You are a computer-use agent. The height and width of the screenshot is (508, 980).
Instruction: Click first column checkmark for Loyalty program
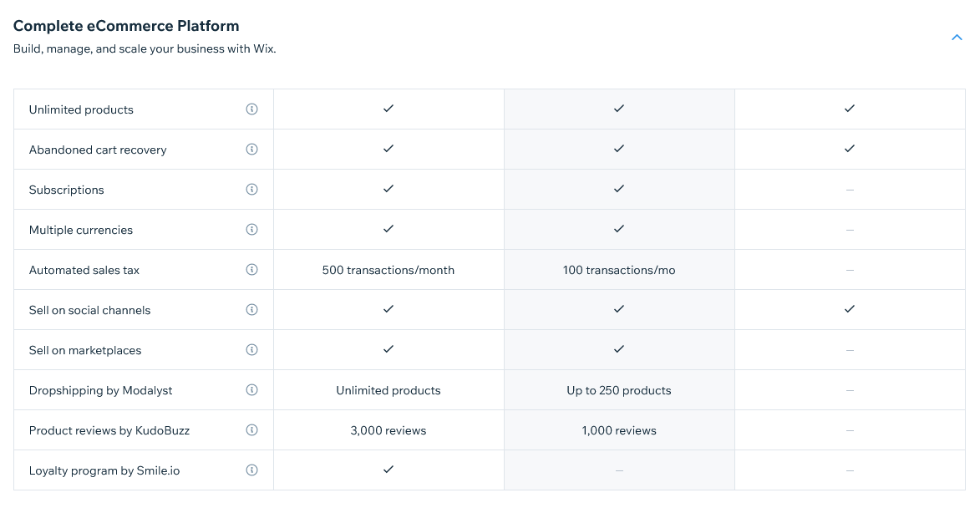point(388,470)
